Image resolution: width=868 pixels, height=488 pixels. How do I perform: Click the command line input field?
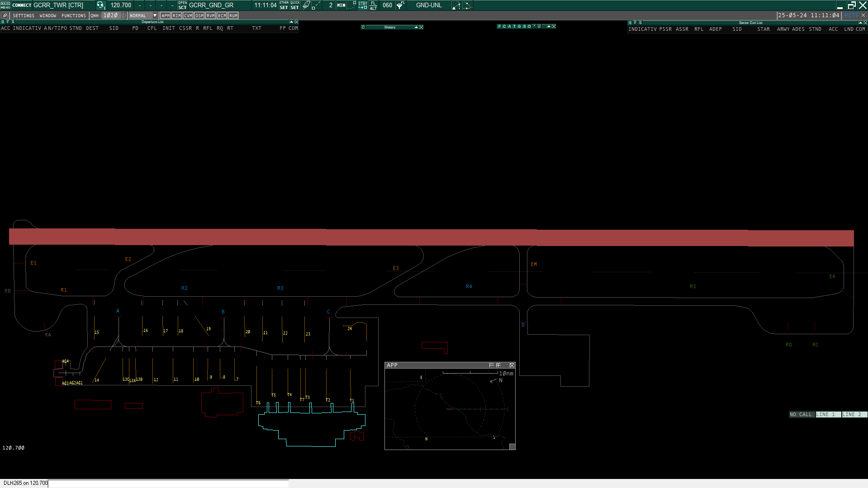(x=168, y=483)
